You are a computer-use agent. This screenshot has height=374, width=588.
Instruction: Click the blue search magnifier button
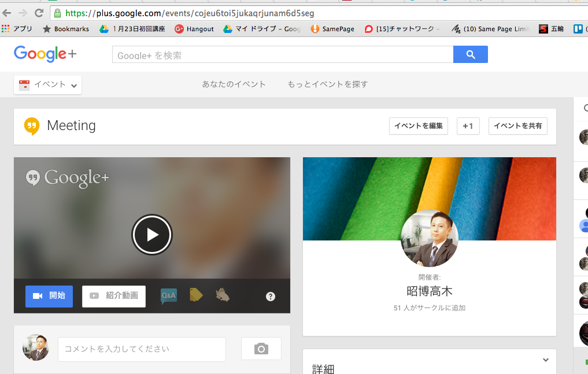(x=470, y=55)
